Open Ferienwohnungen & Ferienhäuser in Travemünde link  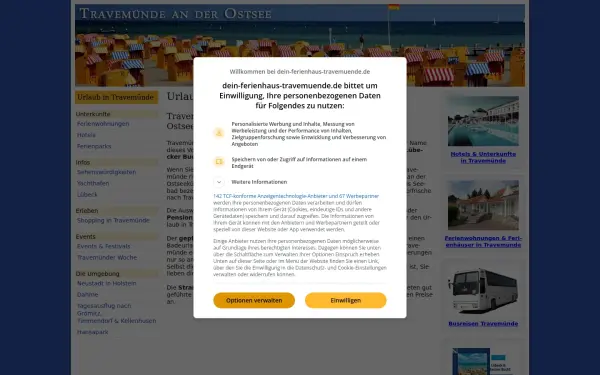click(483, 241)
